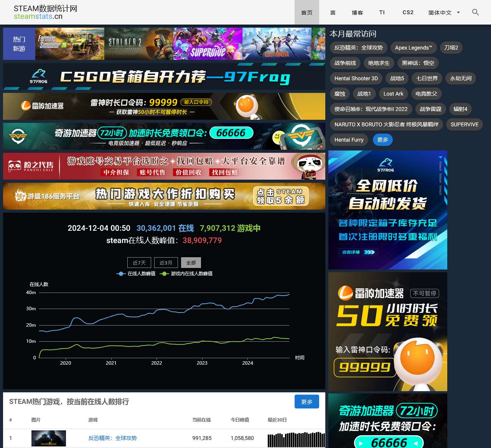Open the 游盛186 discount banner
The height and width of the screenshot is (448, 491).
(164, 196)
